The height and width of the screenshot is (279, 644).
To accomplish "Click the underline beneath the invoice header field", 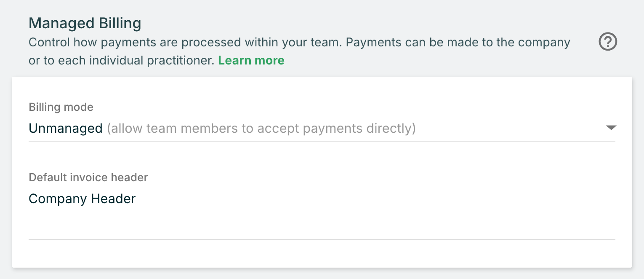I will 322,239.
